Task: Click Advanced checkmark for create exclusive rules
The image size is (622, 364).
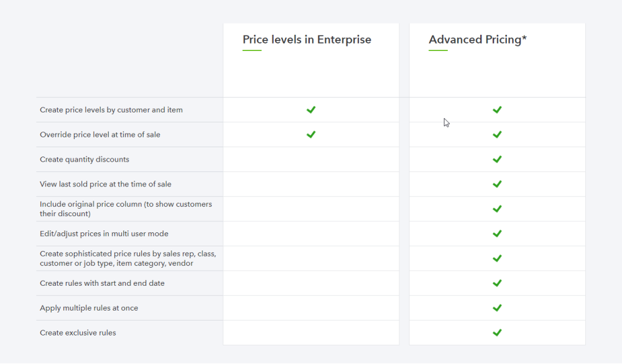Action: click(x=497, y=333)
